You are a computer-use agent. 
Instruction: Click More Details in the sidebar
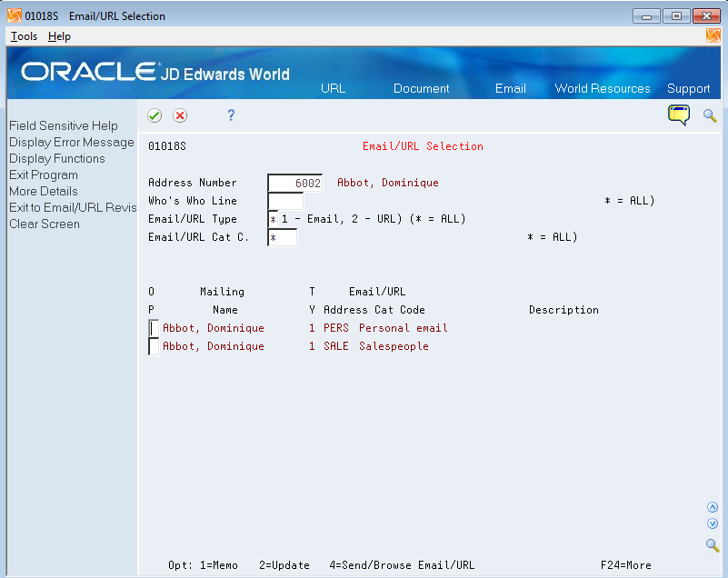click(x=44, y=191)
